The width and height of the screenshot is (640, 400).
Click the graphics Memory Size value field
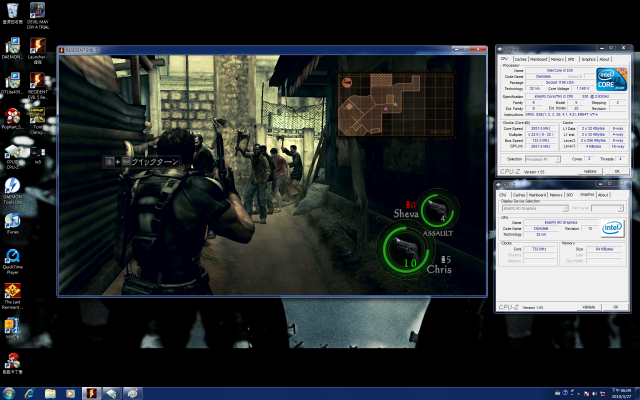604,249
